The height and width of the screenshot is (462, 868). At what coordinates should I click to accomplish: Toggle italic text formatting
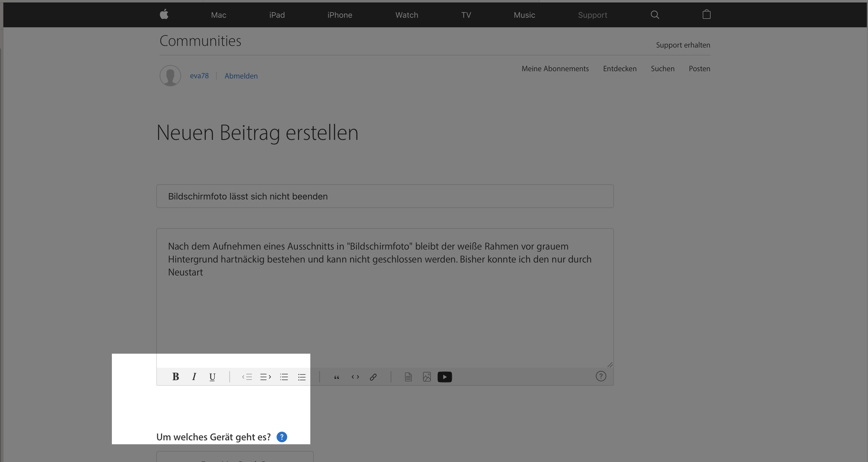tap(194, 377)
